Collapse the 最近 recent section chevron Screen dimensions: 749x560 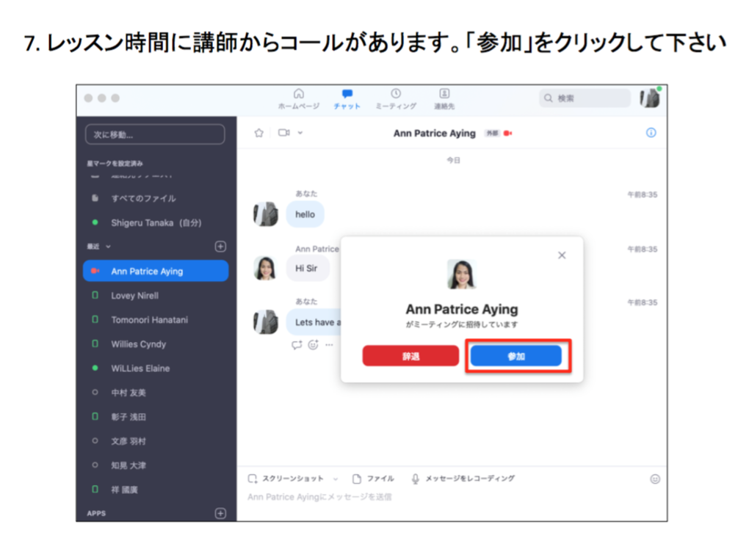tap(109, 247)
